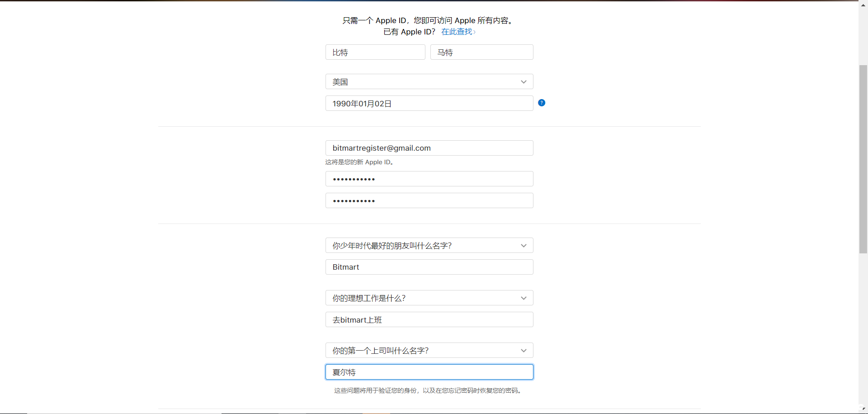Screen dimensions: 868x414
Task: Click the chevron on the first boss question
Action: point(524,351)
